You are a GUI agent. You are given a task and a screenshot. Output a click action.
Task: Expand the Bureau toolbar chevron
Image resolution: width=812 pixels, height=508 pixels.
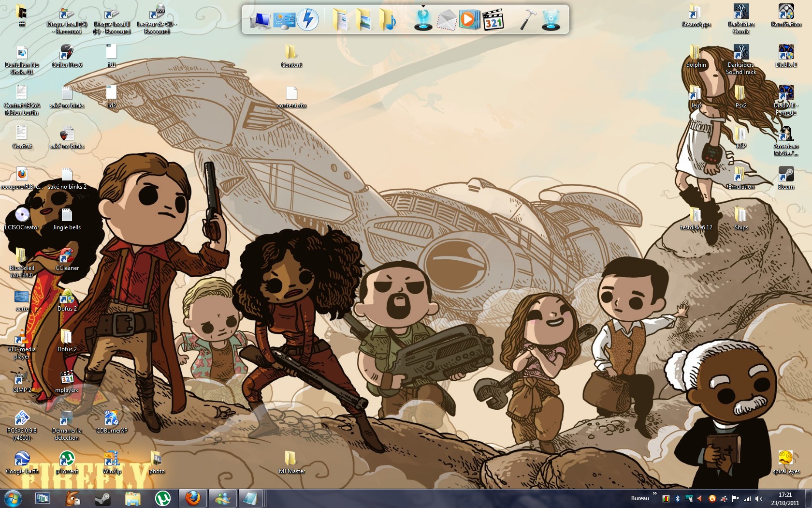[655, 494]
